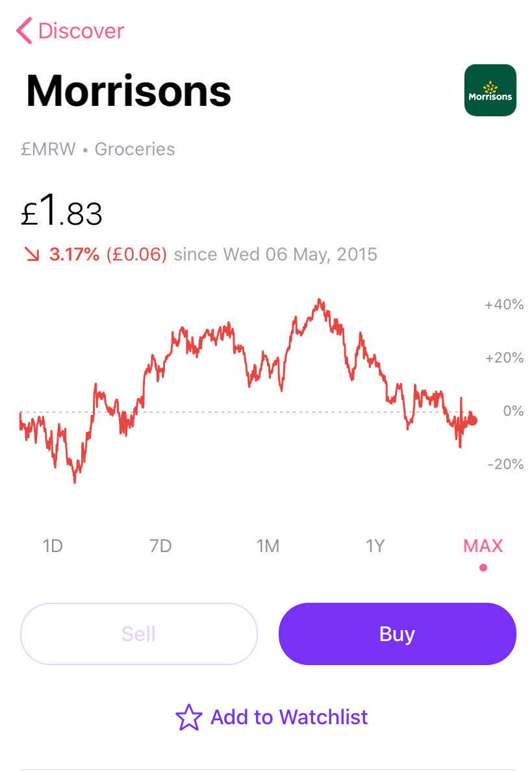Choose the MAX chart range
The width and height of the screenshot is (532, 771).
(x=483, y=546)
